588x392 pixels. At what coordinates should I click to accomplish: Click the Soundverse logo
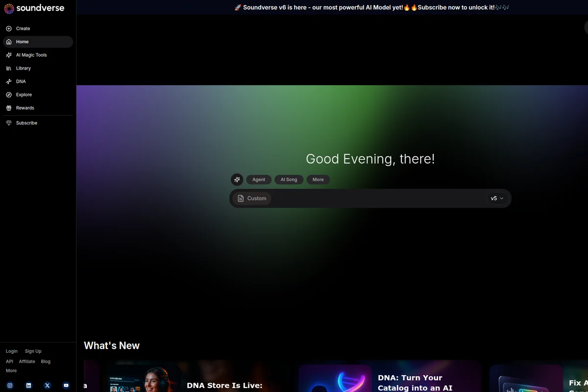tap(34, 8)
